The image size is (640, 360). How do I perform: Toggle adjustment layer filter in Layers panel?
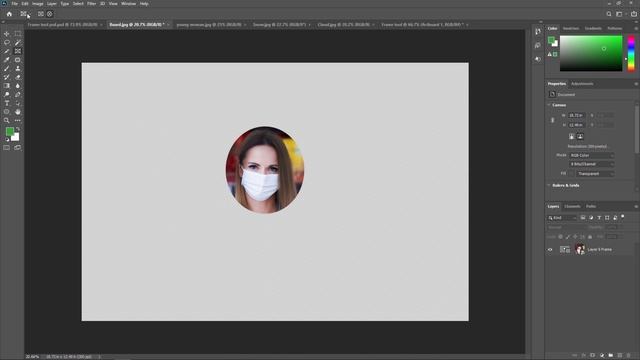coord(591,218)
